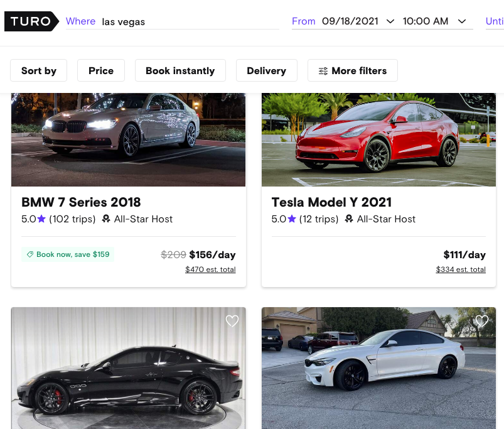Open the Delivery filter

[x=266, y=71]
